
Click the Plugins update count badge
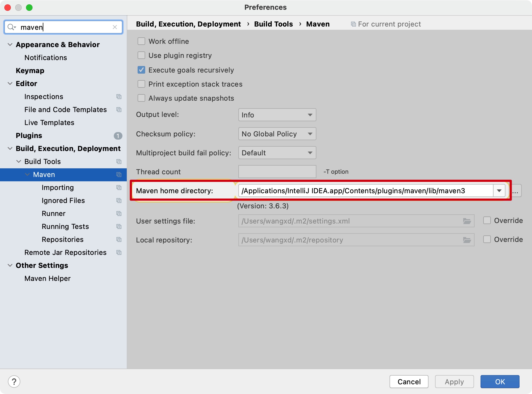click(118, 136)
